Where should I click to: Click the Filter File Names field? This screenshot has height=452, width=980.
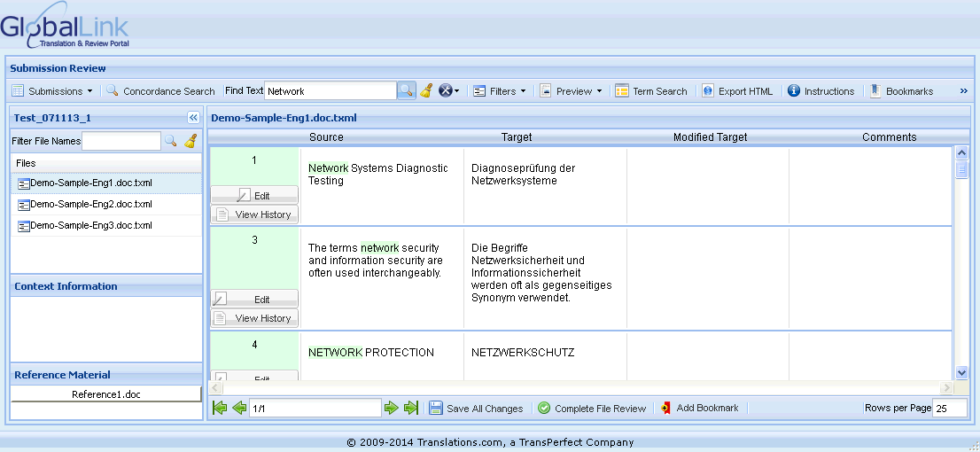(122, 141)
